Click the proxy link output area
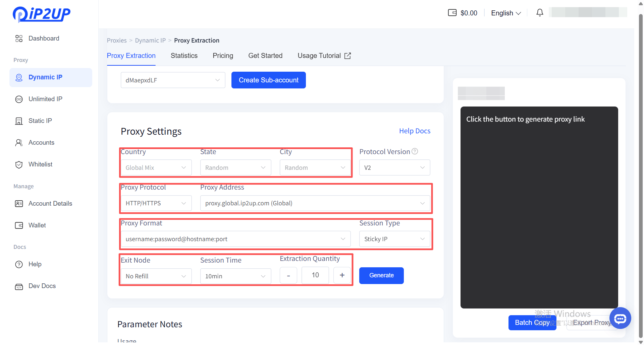This screenshot has height=345, width=644. pos(539,207)
